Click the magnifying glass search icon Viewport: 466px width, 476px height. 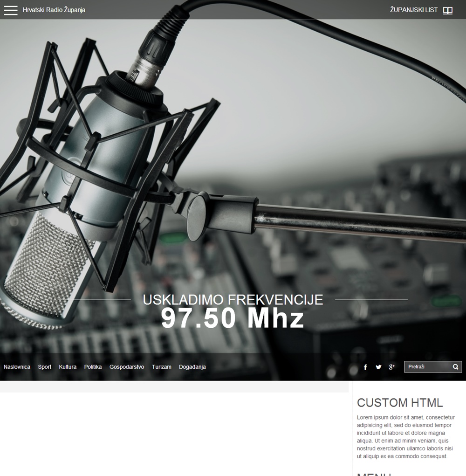[456, 367]
